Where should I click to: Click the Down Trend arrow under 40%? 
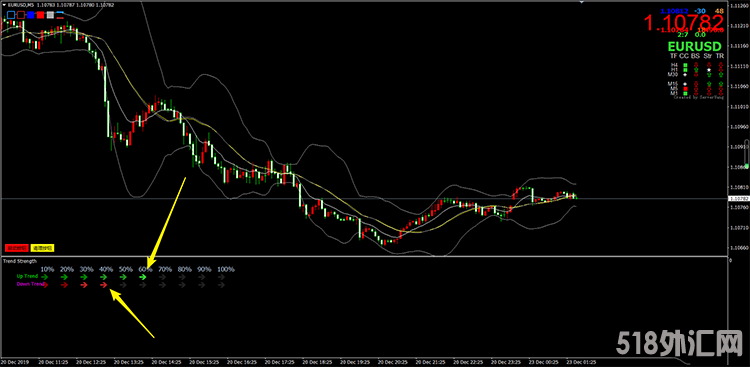click(x=103, y=285)
